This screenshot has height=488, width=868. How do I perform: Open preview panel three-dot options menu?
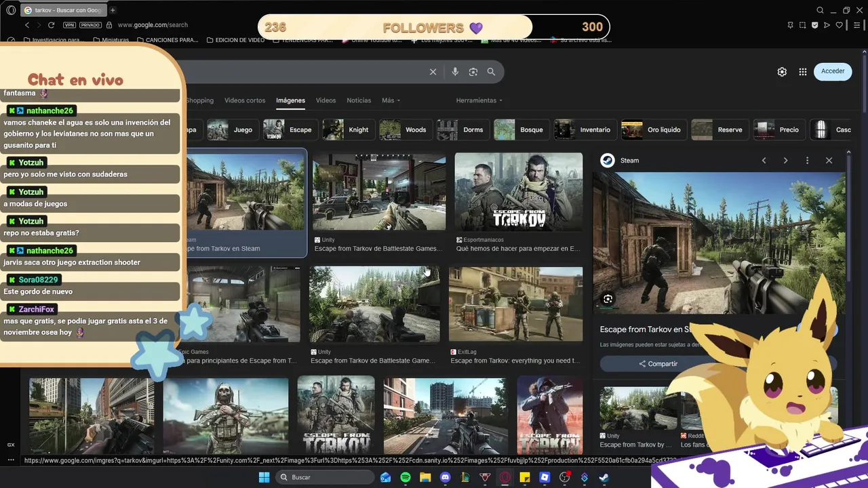[807, 161]
